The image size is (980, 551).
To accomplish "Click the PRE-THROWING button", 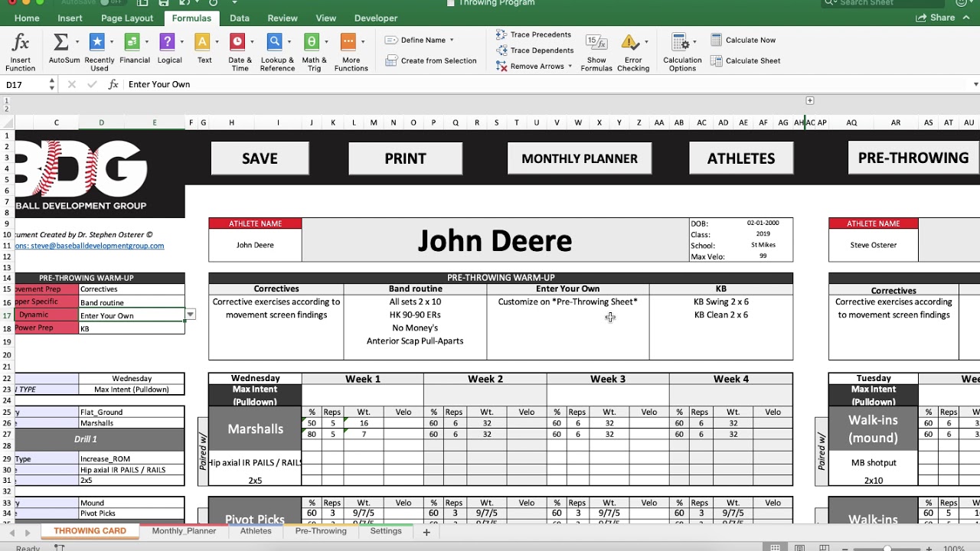I will click(x=913, y=158).
